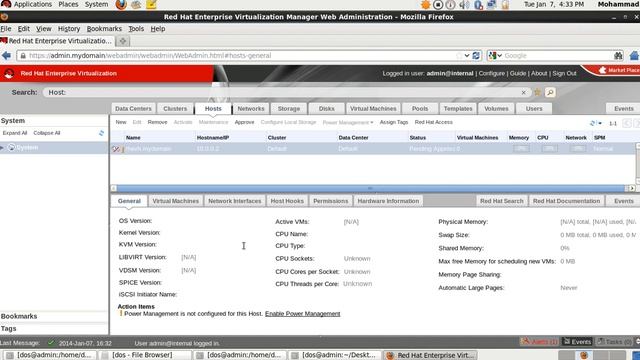The image size is (640, 360).
Task: Switch to the Storage tab
Action: coord(289,109)
